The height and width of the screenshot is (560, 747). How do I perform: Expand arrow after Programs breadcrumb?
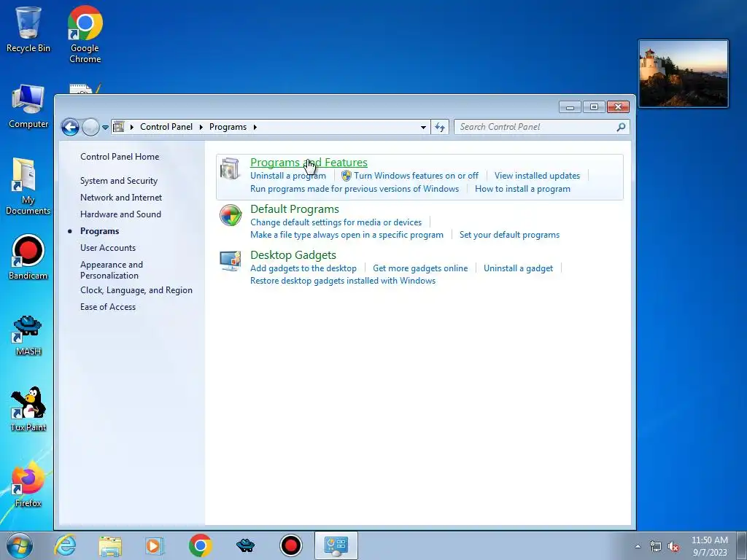[255, 127]
